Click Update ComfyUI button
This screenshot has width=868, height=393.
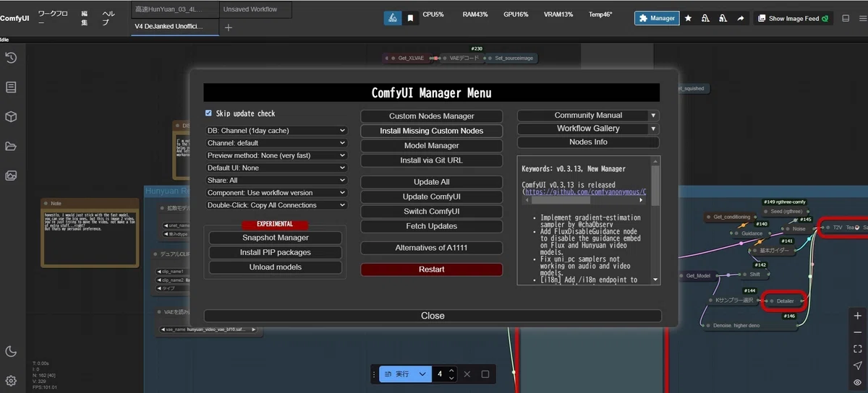(x=432, y=196)
